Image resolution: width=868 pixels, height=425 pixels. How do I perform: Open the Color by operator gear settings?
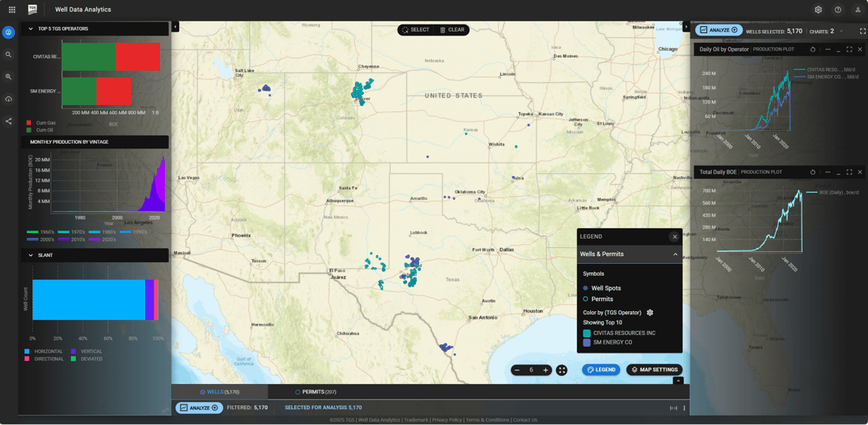click(x=650, y=313)
